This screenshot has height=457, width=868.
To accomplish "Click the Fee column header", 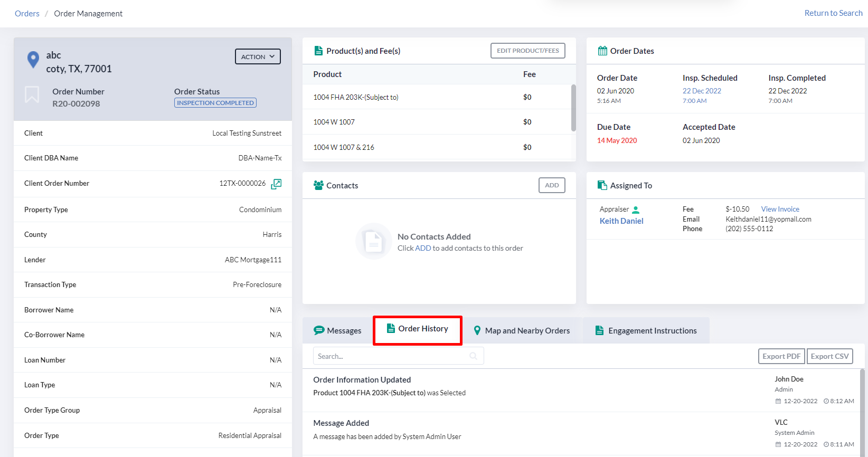I will [530, 74].
